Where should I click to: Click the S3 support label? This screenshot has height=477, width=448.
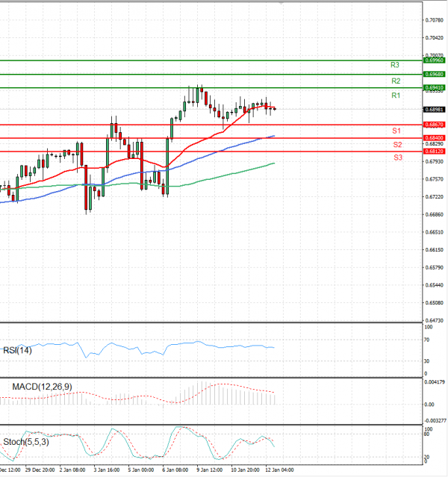click(398, 158)
